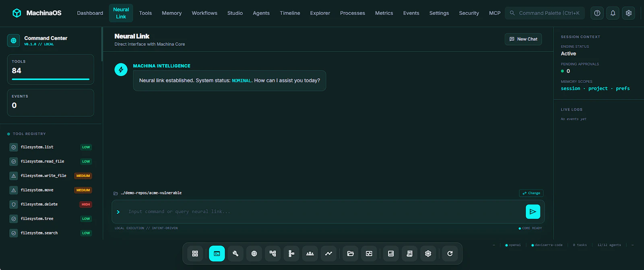The height and width of the screenshot is (270, 644).
Task: Open the receipt events log icon in the dock
Action: point(409,254)
